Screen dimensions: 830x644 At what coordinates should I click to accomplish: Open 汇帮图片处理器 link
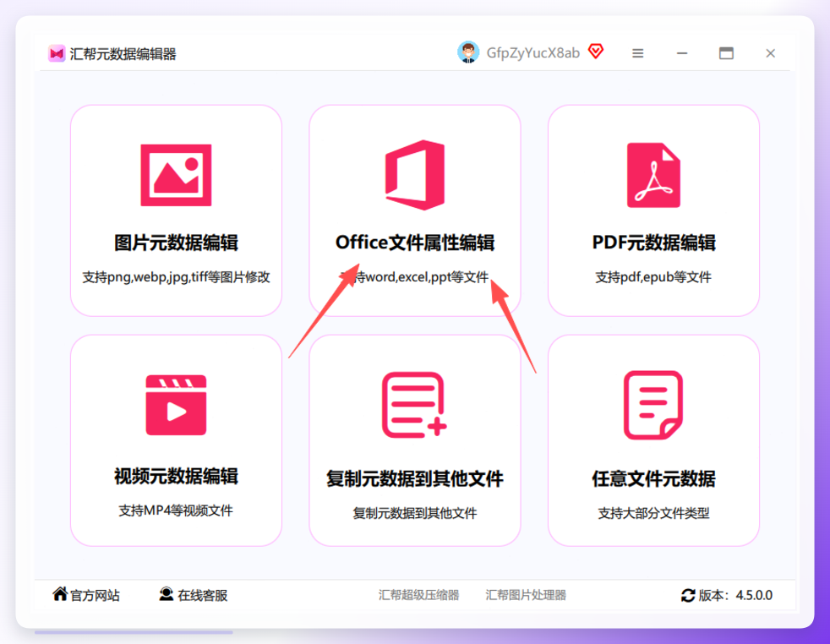coord(526,595)
